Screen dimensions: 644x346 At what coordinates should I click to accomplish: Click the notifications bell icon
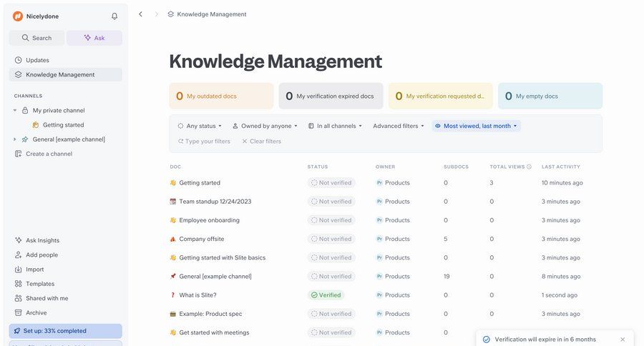tap(114, 16)
